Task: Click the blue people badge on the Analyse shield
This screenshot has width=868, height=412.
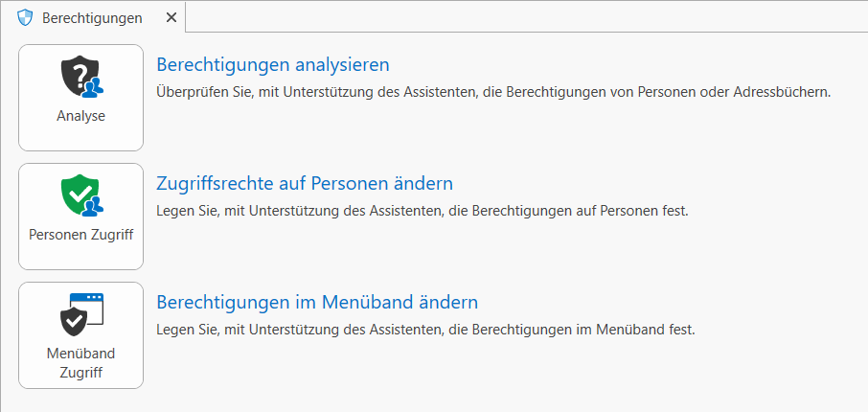Action: [x=94, y=87]
